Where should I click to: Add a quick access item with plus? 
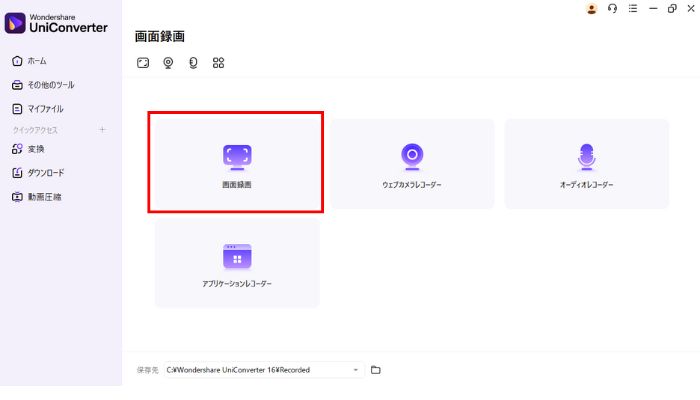coord(102,130)
